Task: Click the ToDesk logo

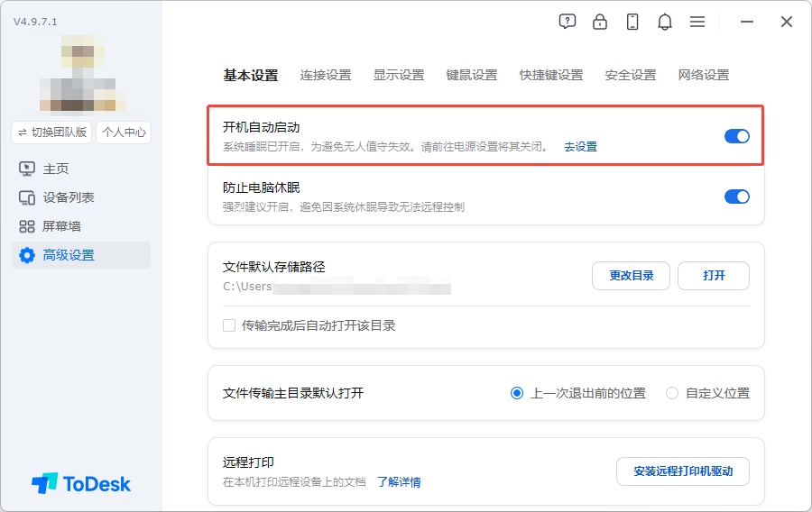Action: pyautogui.click(x=81, y=483)
